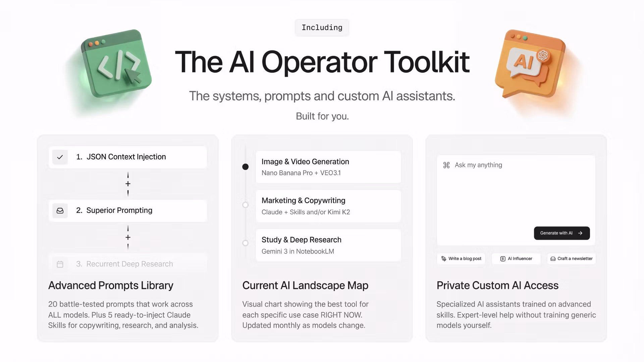Viewport: 644px width, 362px height.
Task: Click the Built for you tagline
Action: pyautogui.click(x=322, y=116)
